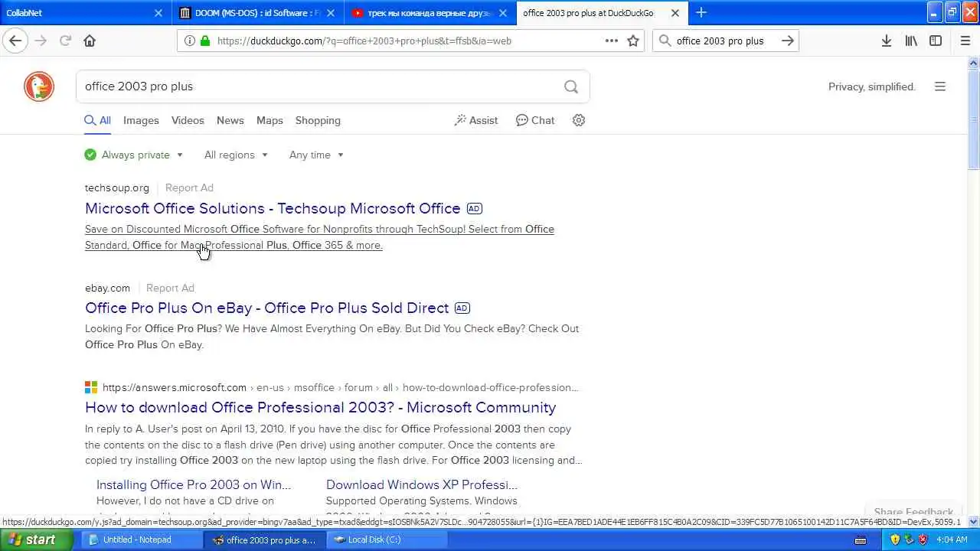Click answers.microsoft.com result URL breadcrumb
The height and width of the screenshot is (551, 980).
coord(340,387)
